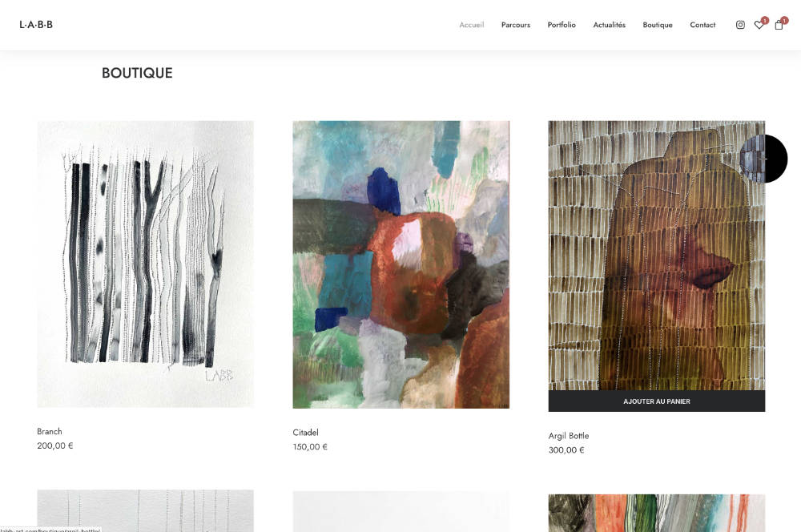
Task: Open the Portfolio menu item
Action: tap(562, 25)
